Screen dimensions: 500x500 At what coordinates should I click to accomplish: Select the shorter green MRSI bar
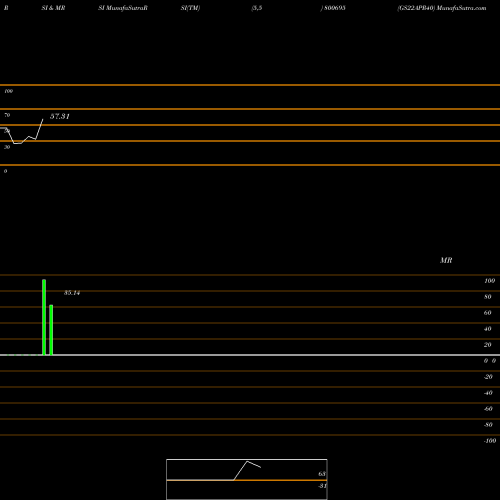tap(51, 330)
